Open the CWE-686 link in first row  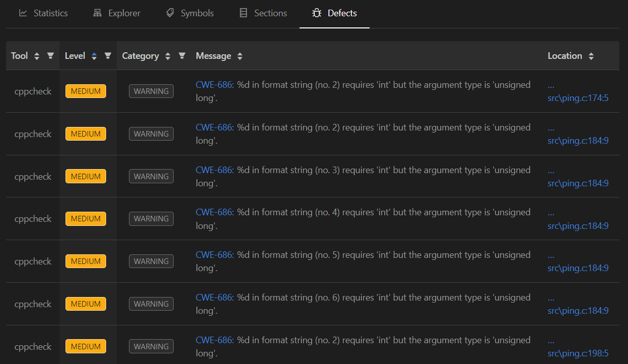pos(215,85)
